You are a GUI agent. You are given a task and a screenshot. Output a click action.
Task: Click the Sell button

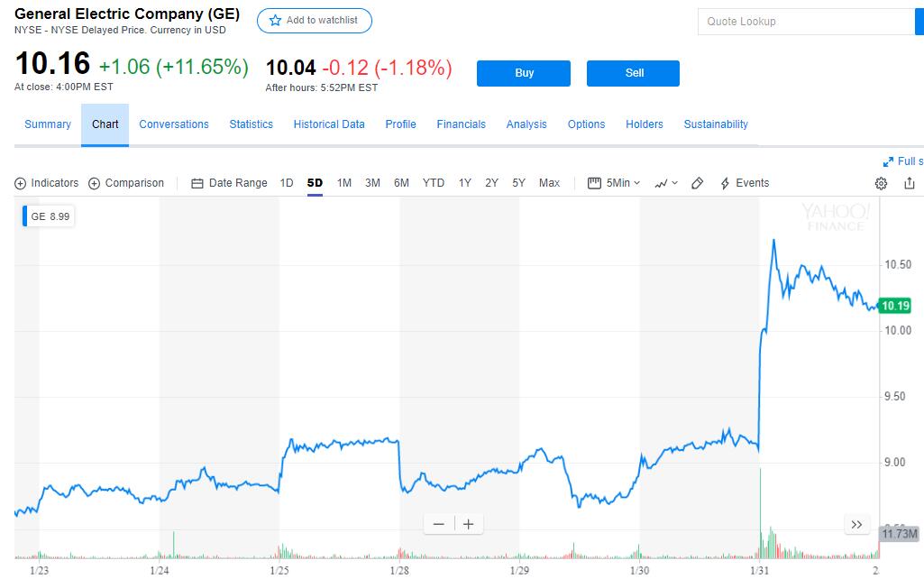click(x=633, y=73)
